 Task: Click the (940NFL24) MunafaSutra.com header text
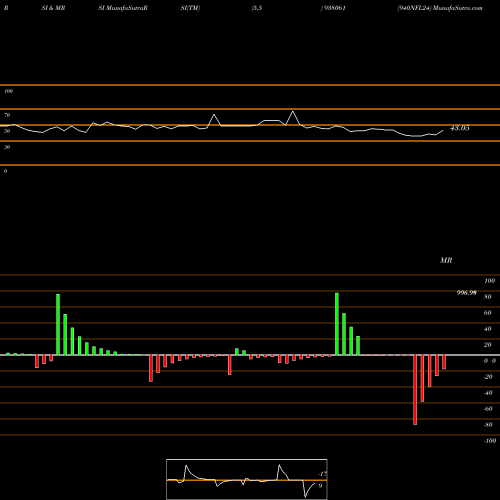click(440, 8)
